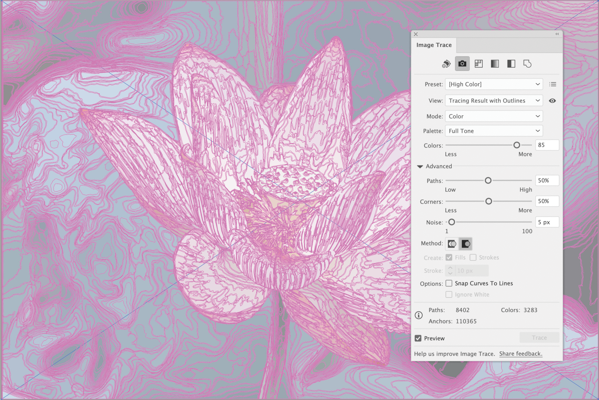Open the Share feedback link
Viewport: 599px width, 400px height.
(x=521, y=354)
